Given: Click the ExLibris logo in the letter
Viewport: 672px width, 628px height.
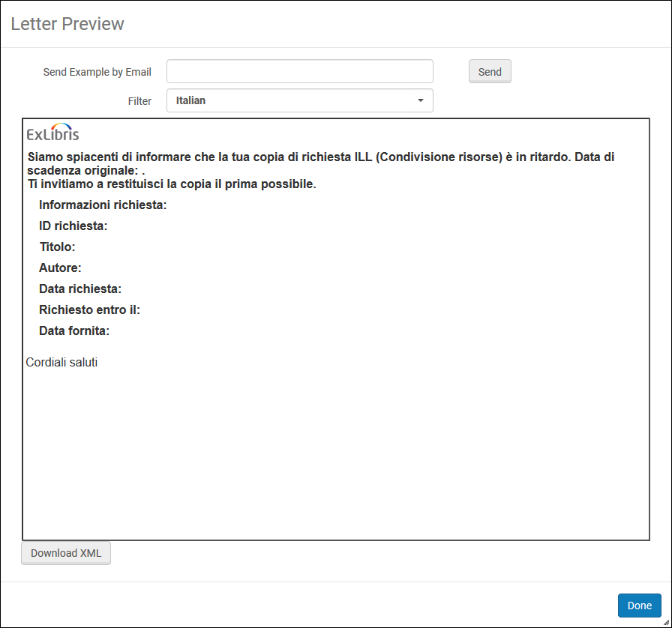Looking at the screenshot, I should (x=52, y=133).
